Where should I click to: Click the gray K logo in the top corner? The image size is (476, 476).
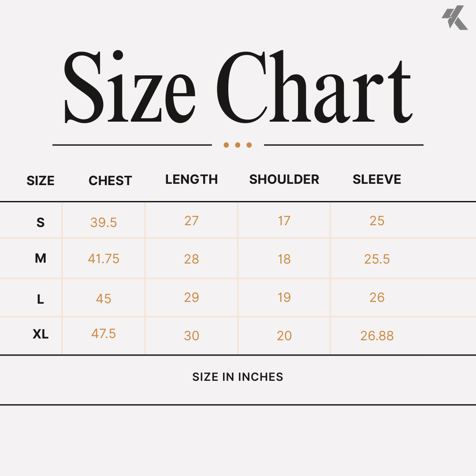tap(455, 18)
